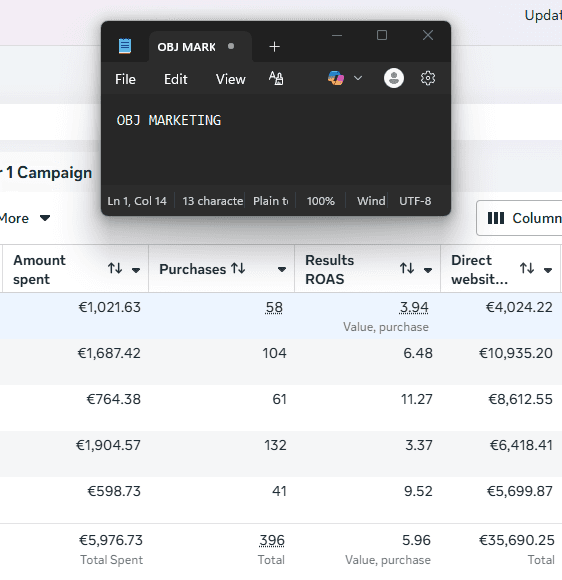Viewport: 562px width, 580px height.
Task: Open the View menu
Action: point(230,79)
